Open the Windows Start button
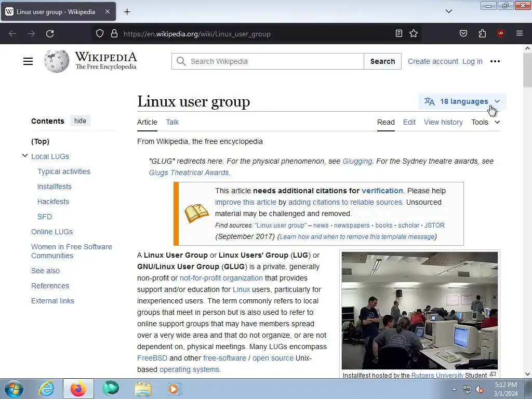Viewport: 532px width, 399px height. [14, 389]
